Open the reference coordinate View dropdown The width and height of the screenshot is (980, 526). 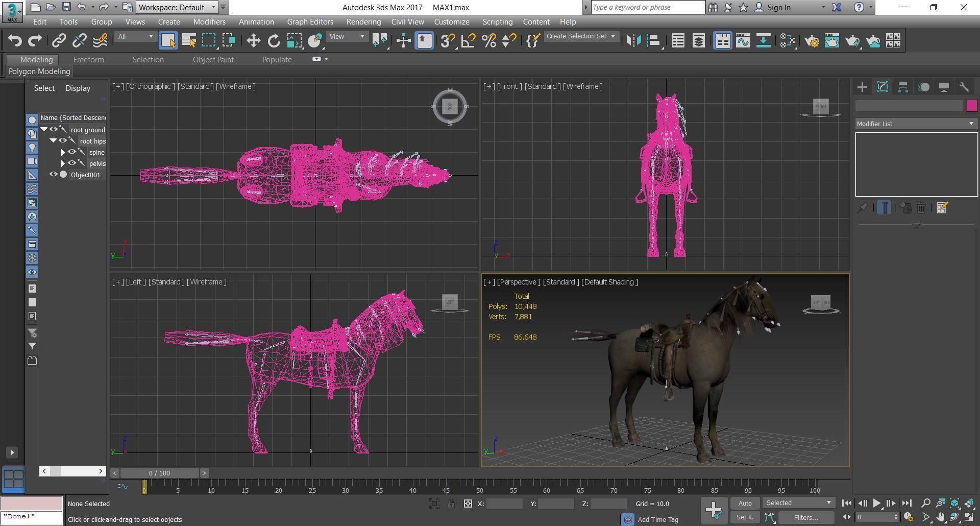(x=347, y=36)
